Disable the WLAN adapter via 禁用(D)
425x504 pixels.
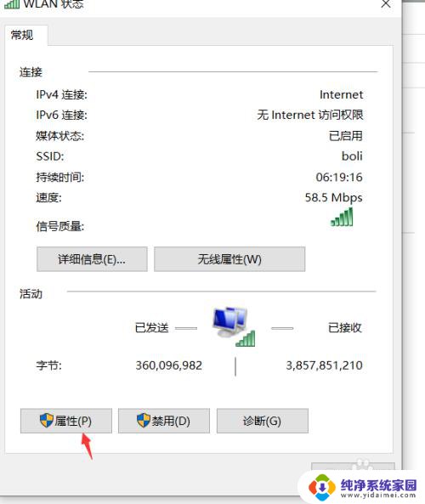164,421
